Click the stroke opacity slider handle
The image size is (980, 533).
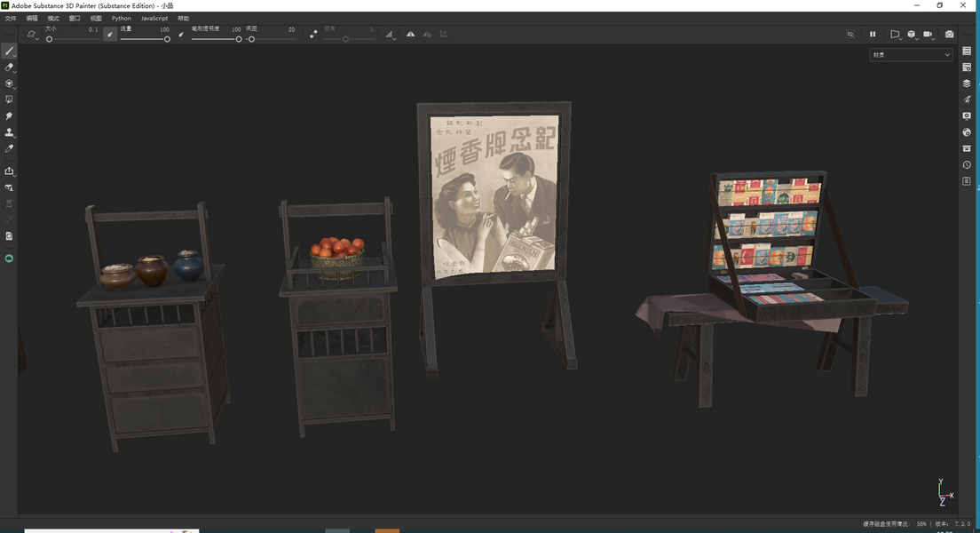(x=239, y=39)
